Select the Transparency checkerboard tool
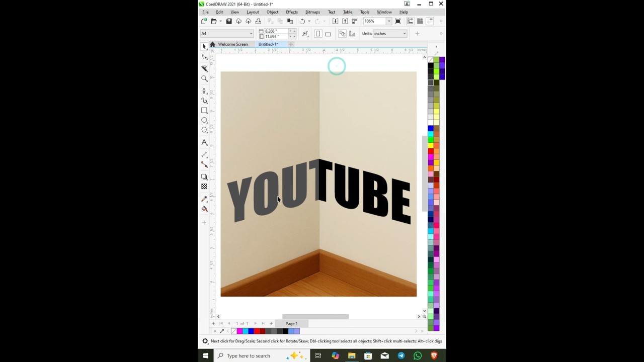 (204, 187)
